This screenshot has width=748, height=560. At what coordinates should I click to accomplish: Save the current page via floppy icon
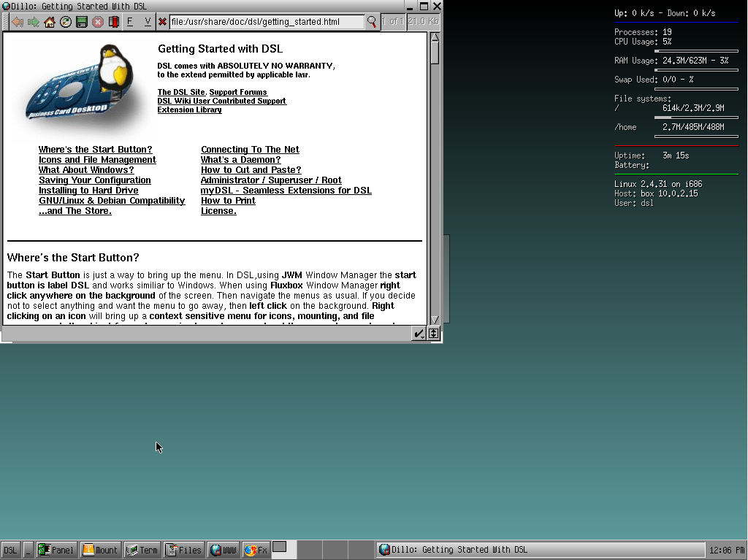coord(81,22)
